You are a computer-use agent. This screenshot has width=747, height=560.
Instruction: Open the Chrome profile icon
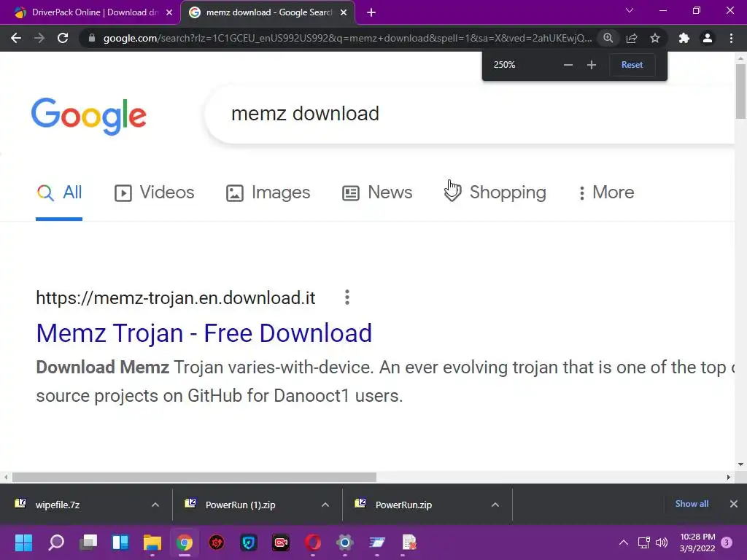[708, 38]
